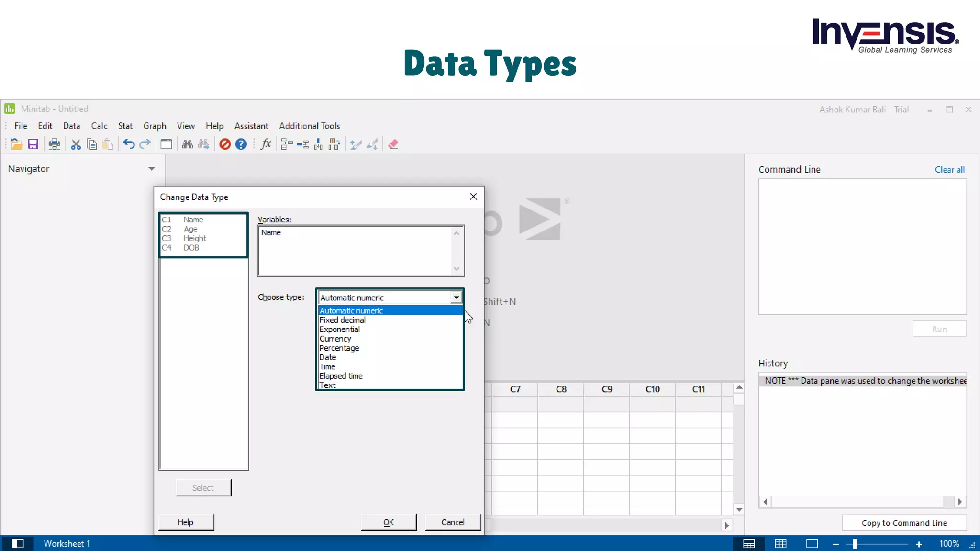Click the zoom slider in status bar
Image resolution: width=980 pixels, height=551 pixels.
[x=855, y=544]
